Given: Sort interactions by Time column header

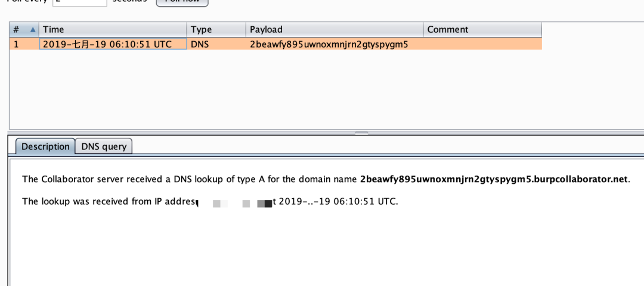Looking at the screenshot, I should pos(113,29).
